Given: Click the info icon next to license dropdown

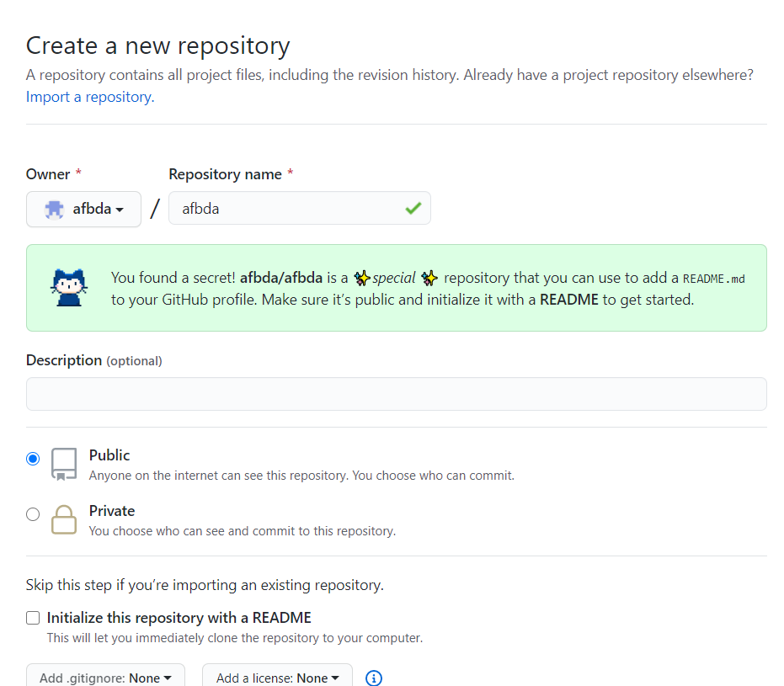Looking at the screenshot, I should 374,678.
